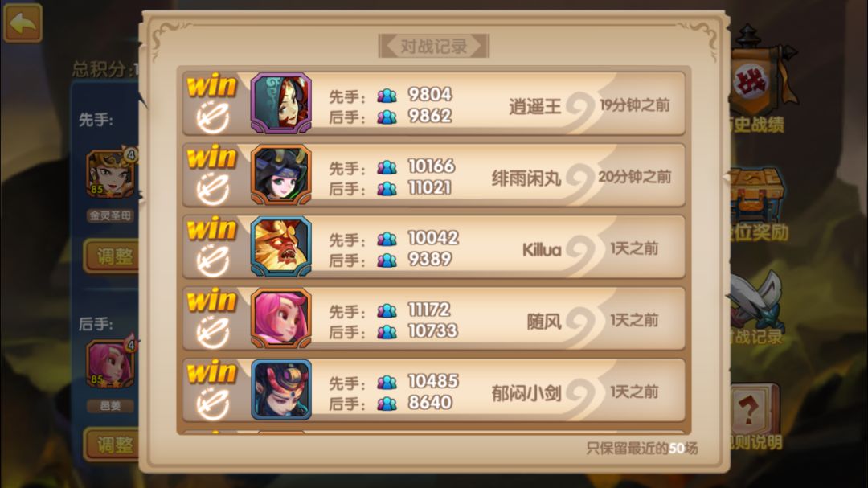The height and width of the screenshot is (488, 868).
Task: Play replay of 郁闷小剑 match
Action: [213, 404]
